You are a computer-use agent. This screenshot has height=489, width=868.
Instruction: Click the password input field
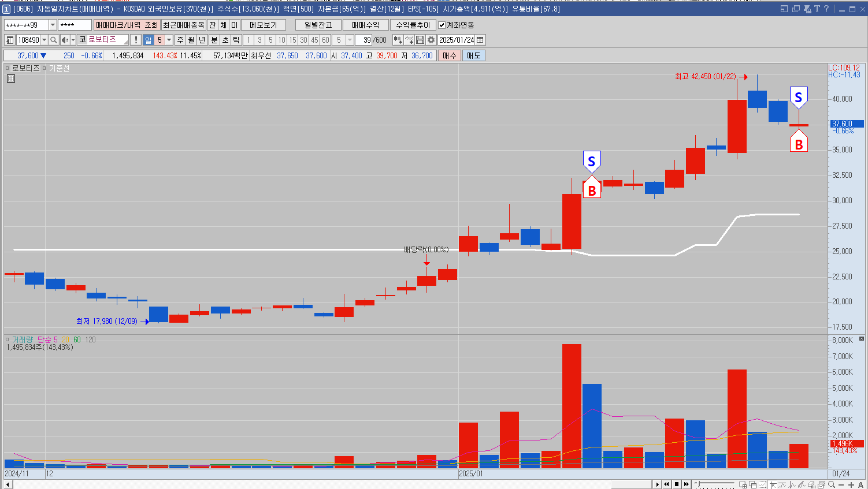(x=75, y=25)
